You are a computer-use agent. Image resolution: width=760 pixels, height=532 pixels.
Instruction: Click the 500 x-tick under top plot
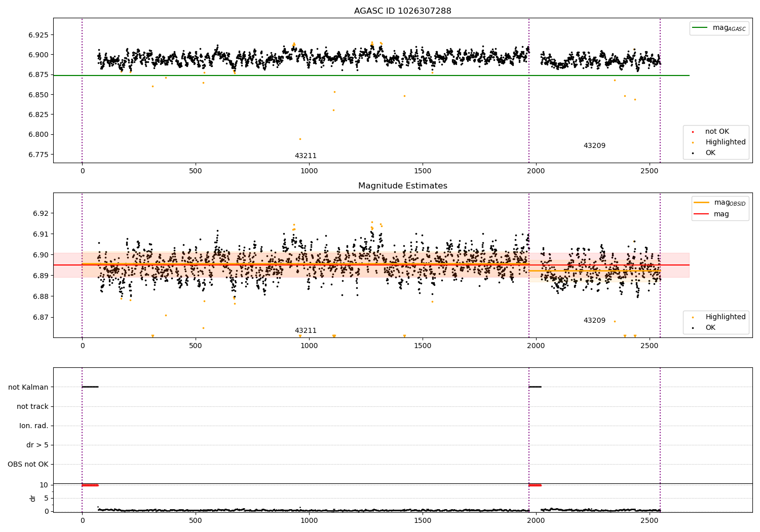196,171
